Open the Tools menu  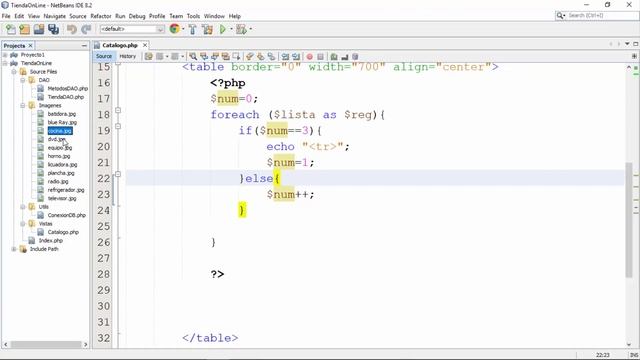click(x=193, y=16)
